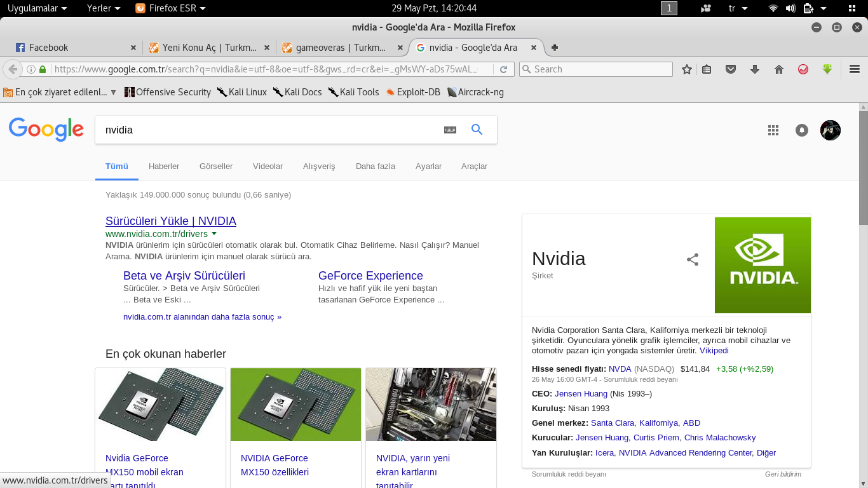Click the camera recorder icon in top panel
Viewport: 868px width, 488px height.
(x=706, y=8)
